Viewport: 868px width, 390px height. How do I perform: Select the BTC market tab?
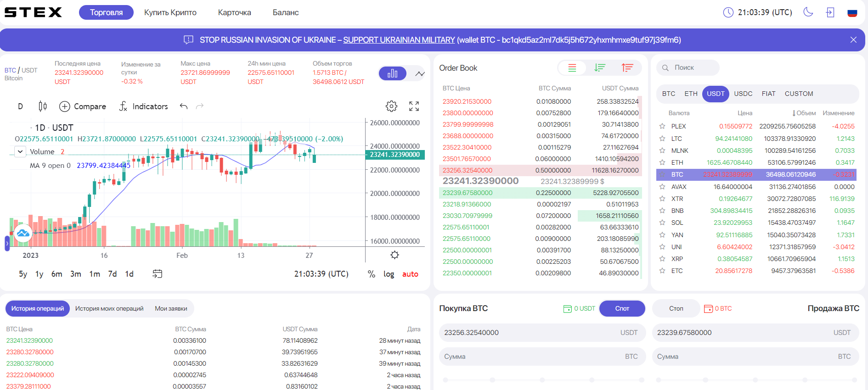click(x=669, y=94)
